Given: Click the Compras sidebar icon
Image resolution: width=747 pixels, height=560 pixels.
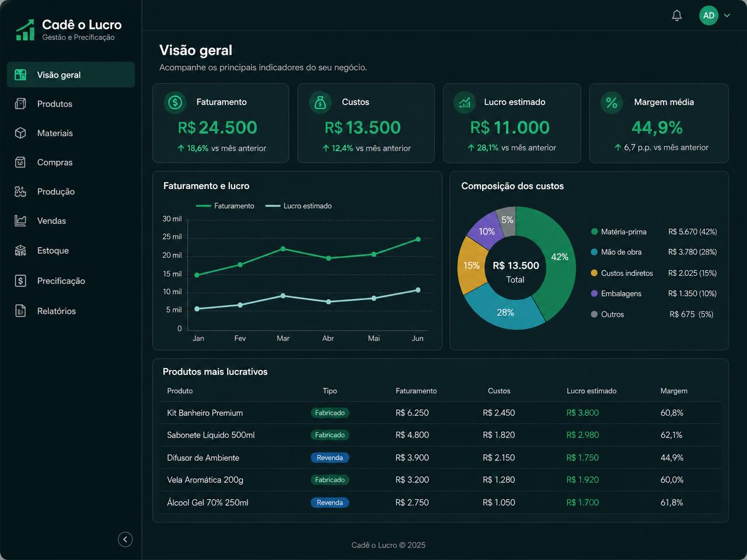Looking at the screenshot, I should coord(20,162).
